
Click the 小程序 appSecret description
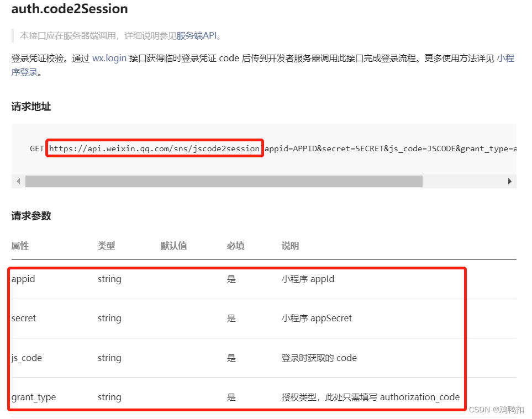point(317,319)
